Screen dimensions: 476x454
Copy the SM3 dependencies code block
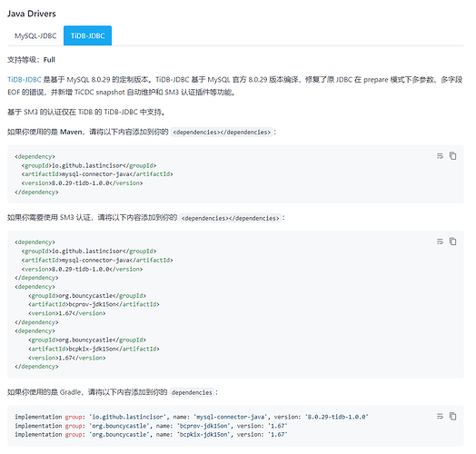[452, 242]
